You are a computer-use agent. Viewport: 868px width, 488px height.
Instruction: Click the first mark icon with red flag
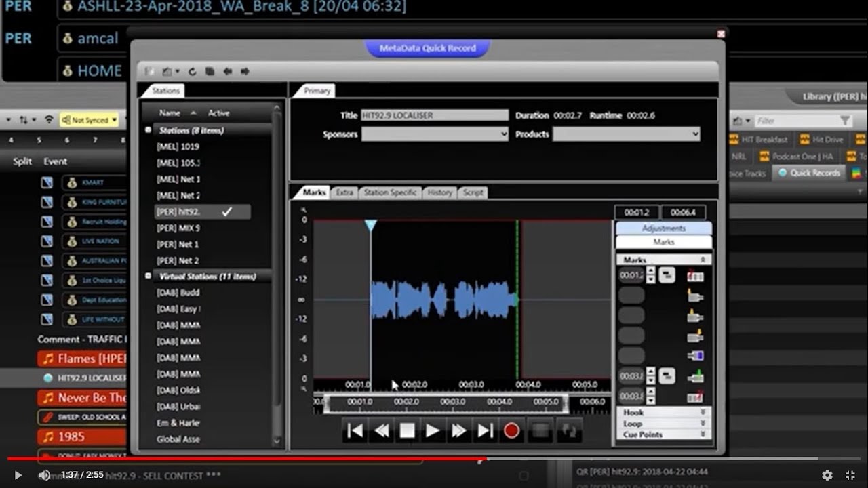[x=695, y=276]
